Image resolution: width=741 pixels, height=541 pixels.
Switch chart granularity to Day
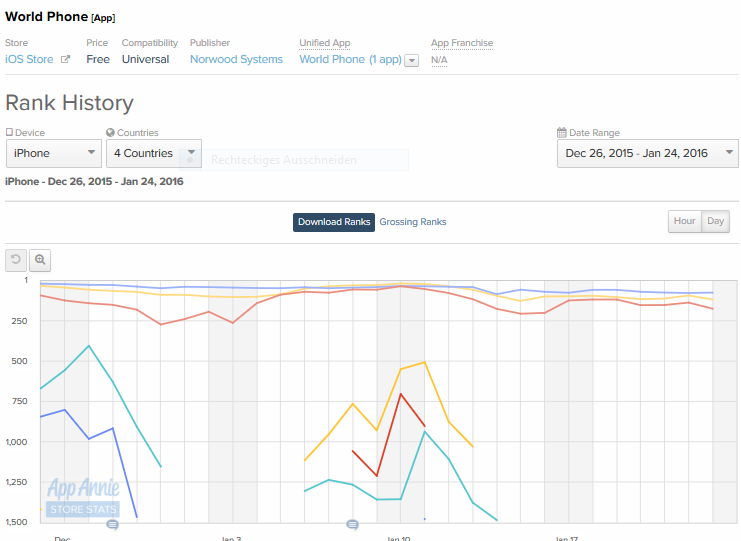tap(715, 221)
